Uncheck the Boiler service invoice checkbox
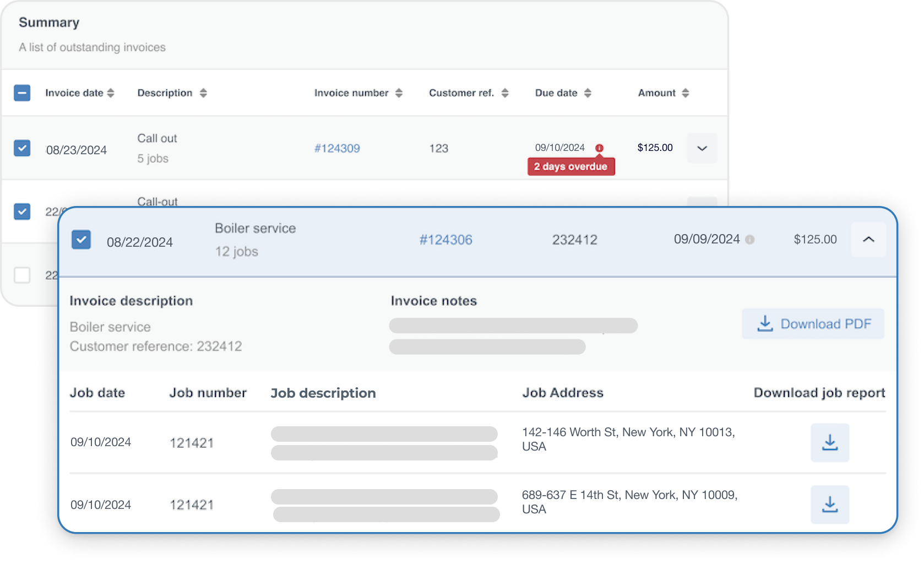Screen dimensions: 924x564 (x=81, y=240)
